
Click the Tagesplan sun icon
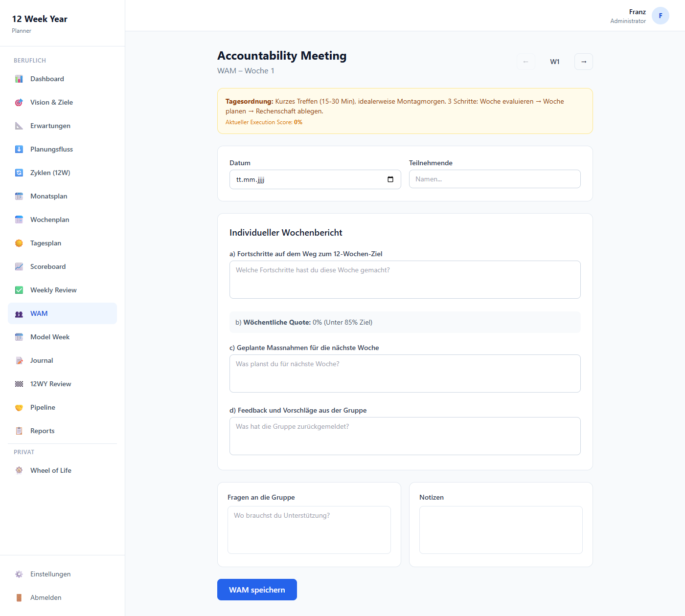19,243
